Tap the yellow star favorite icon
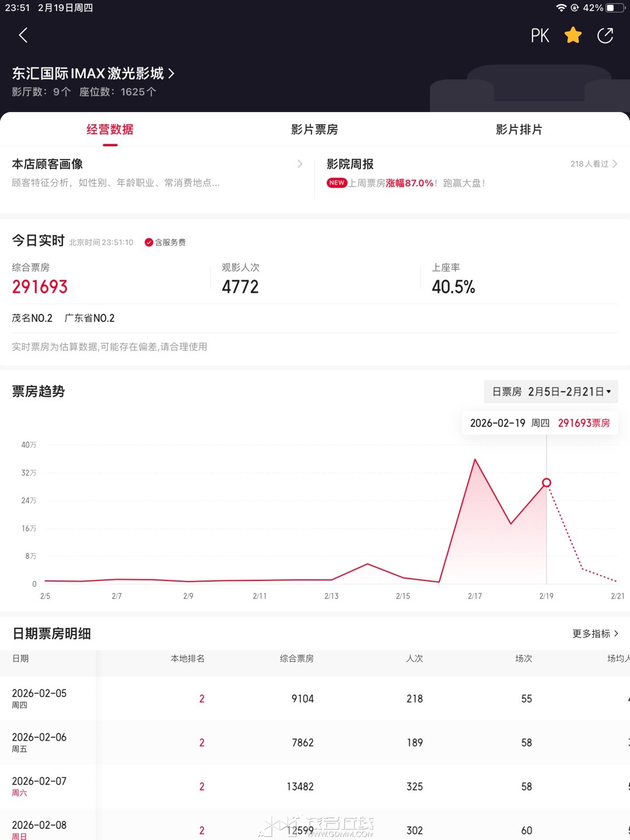The height and width of the screenshot is (840, 630). click(573, 36)
